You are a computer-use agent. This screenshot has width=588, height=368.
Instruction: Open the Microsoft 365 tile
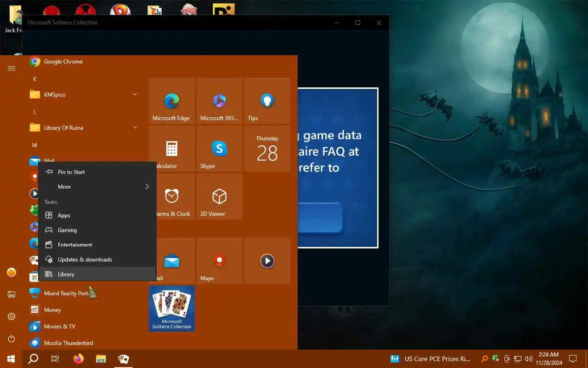[x=219, y=101]
